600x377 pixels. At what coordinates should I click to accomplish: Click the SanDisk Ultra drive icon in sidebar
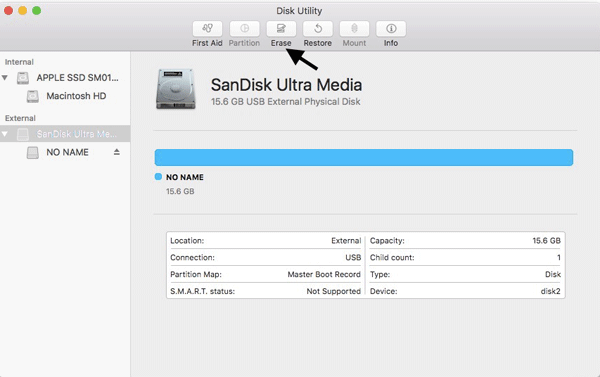click(x=23, y=134)
